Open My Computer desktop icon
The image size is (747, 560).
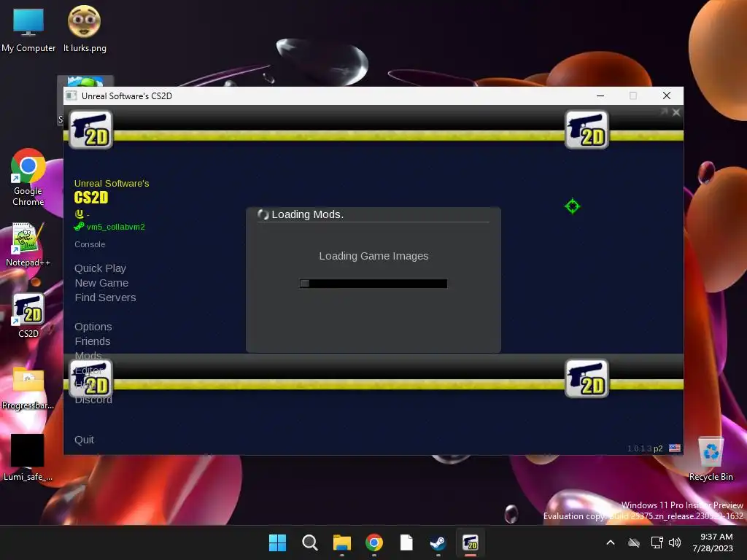[x=28, y=29]
